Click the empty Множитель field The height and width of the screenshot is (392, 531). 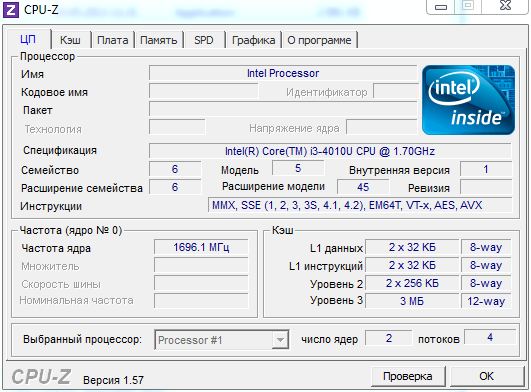(201, 265)
